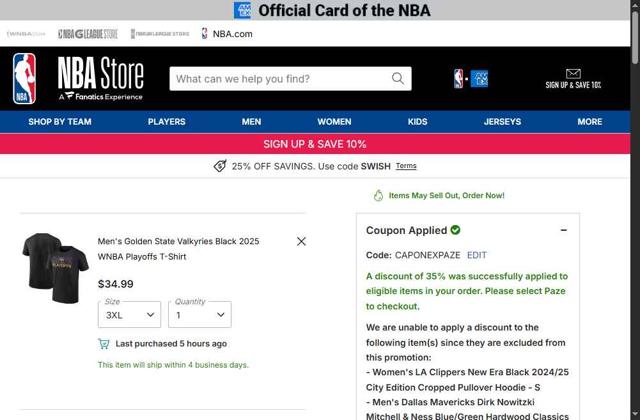Click "This item will ship within 4 business days"

(173, 365)
